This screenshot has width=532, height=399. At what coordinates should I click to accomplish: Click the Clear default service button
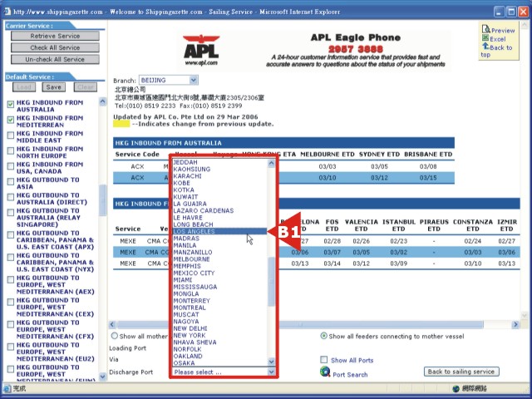[85, 87]
